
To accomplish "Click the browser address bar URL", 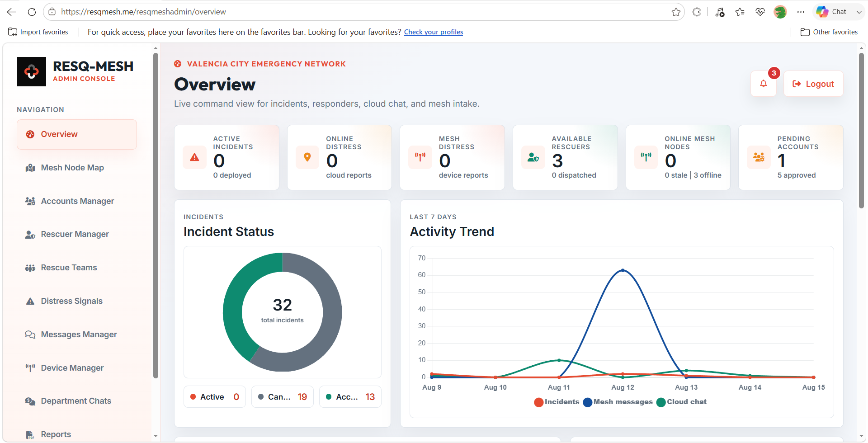I will click(144, 12).
